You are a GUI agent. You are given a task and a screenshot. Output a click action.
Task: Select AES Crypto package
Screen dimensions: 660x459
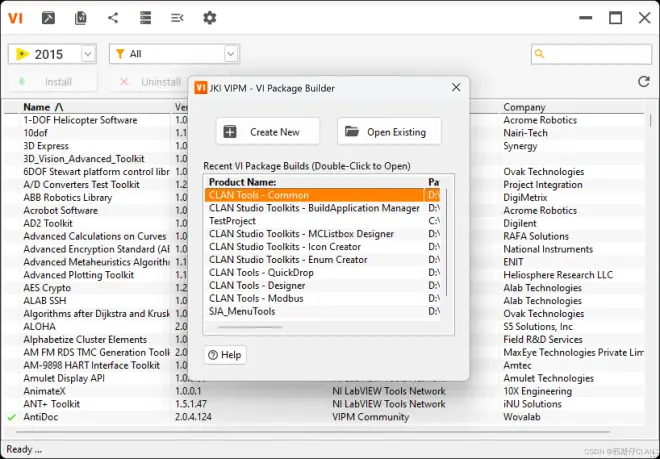click(x=47, y=288)
